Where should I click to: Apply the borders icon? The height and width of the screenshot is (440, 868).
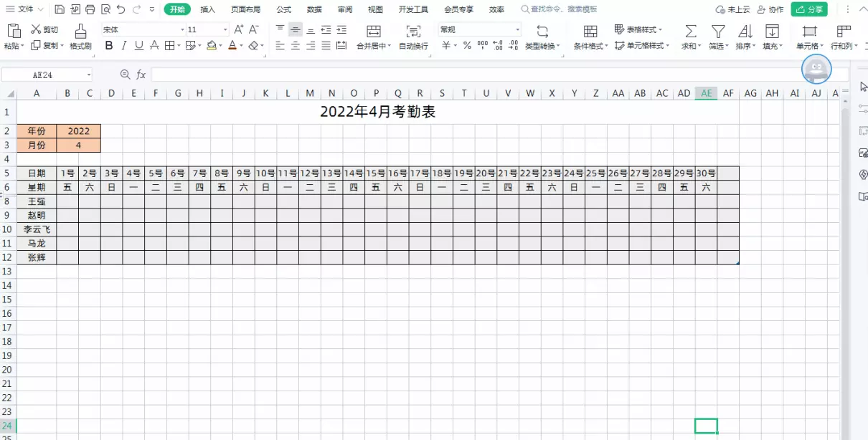[169, 45]
